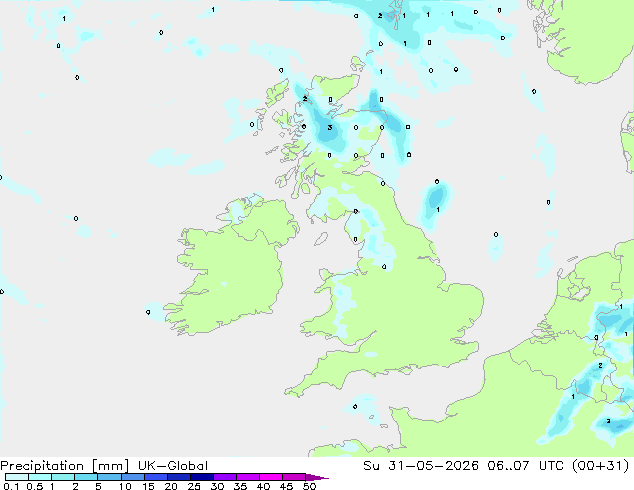The height and width of the screenshot is (490, 634).
Task: Click the 0.1–0.5 mm legend swatch
Action: click(x=17, y=477)
